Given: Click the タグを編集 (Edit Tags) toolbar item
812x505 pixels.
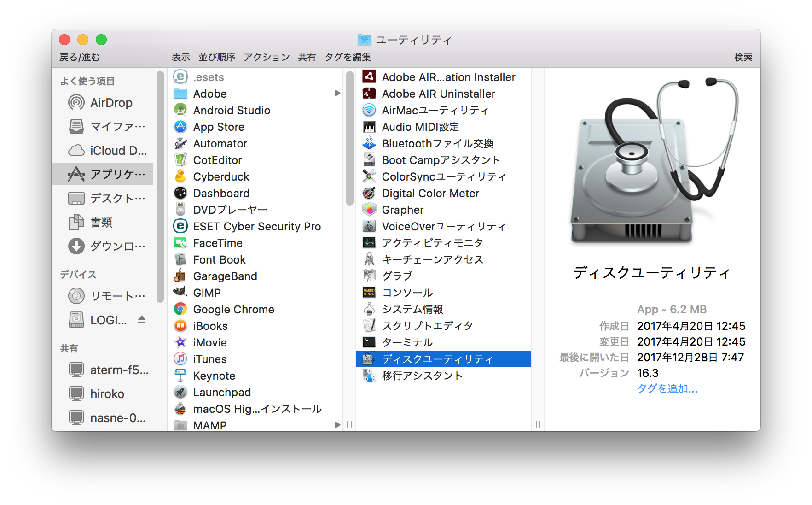Looking at the screenshot, I should (348, 57).
